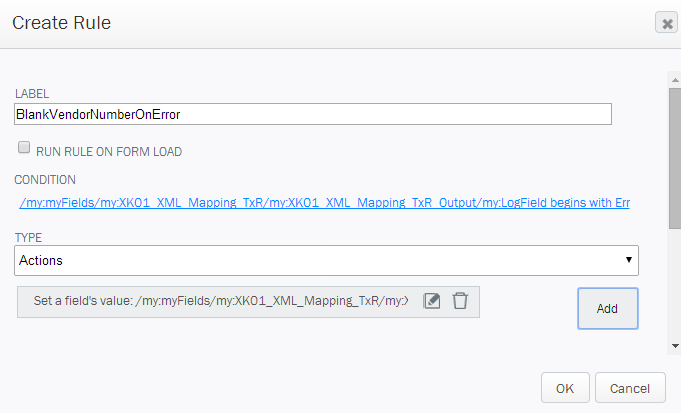Screen dimensions: 681x413
Task: Confirm the rule with OK
Action: [565, 388]
